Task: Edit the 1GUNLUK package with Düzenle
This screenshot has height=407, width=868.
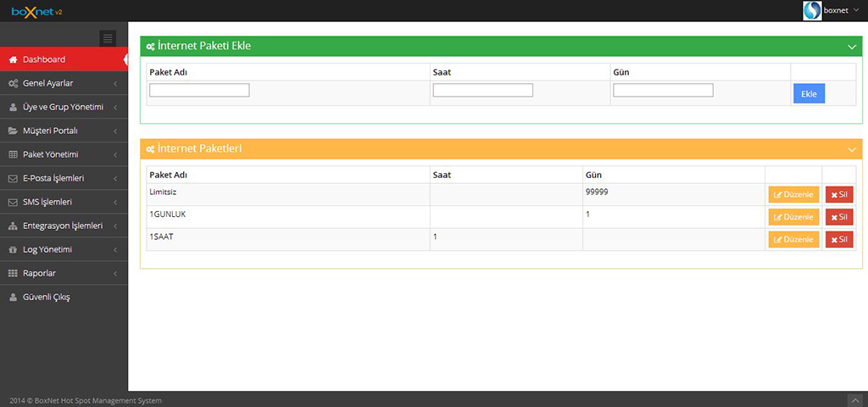Action: coord(793,217)
